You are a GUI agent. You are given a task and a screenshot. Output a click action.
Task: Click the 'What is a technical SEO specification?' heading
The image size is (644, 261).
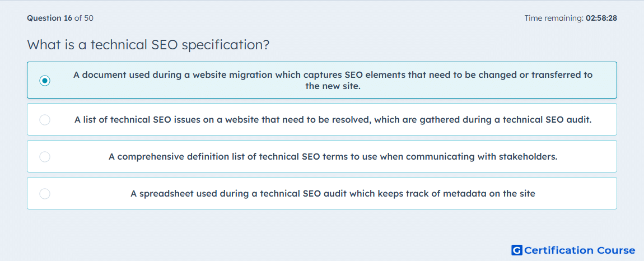click(148, 44)
